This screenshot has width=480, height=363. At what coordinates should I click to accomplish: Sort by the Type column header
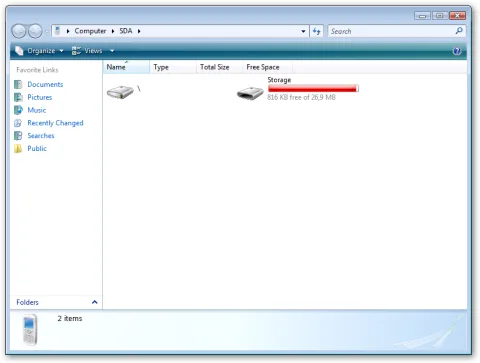173,67
